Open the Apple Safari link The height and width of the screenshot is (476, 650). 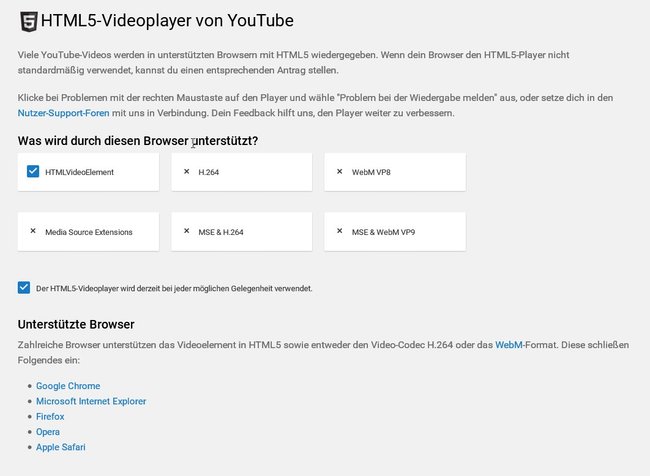(61, 447)
